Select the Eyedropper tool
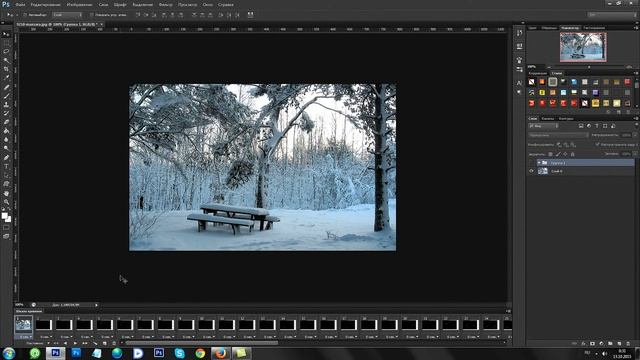 6,78
